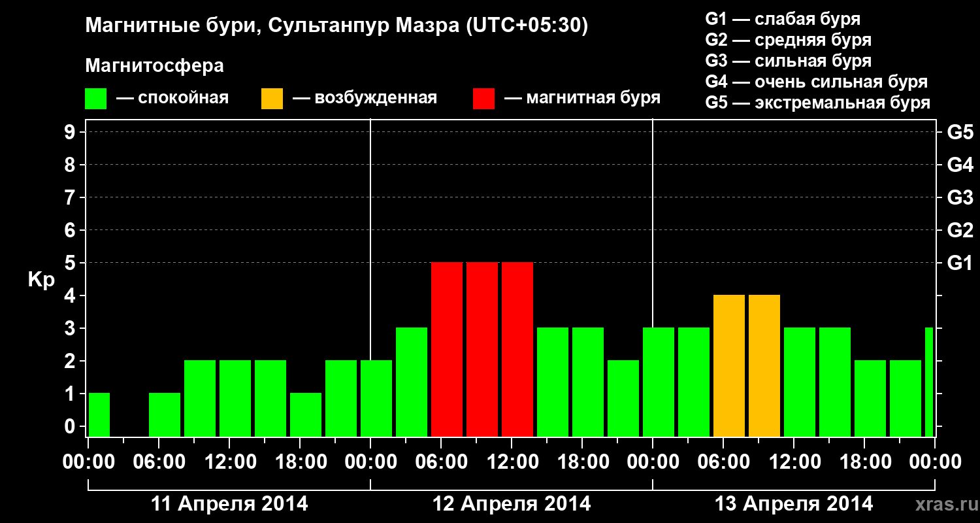980x523 pixels.
Task: Click the 'Kp' vertical axis title
Action: [41, 280]
